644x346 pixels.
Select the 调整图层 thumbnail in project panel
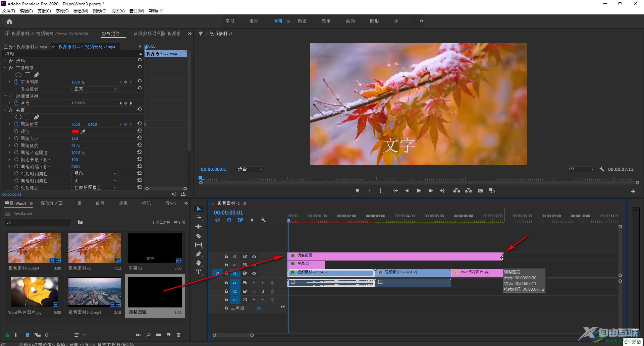click(x=155, y=292)
